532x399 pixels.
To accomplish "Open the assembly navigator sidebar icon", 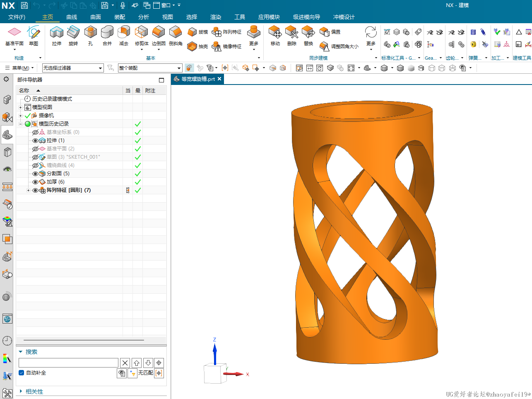I will tap(7, 99).
